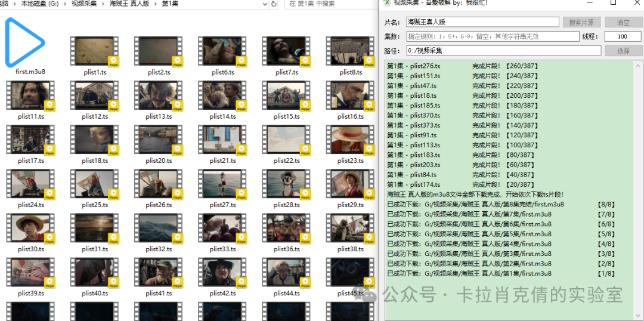Select the plist30.ts video file
This screenshot has height=321, width=644.
pyautogui.click(x=30, y=229)
